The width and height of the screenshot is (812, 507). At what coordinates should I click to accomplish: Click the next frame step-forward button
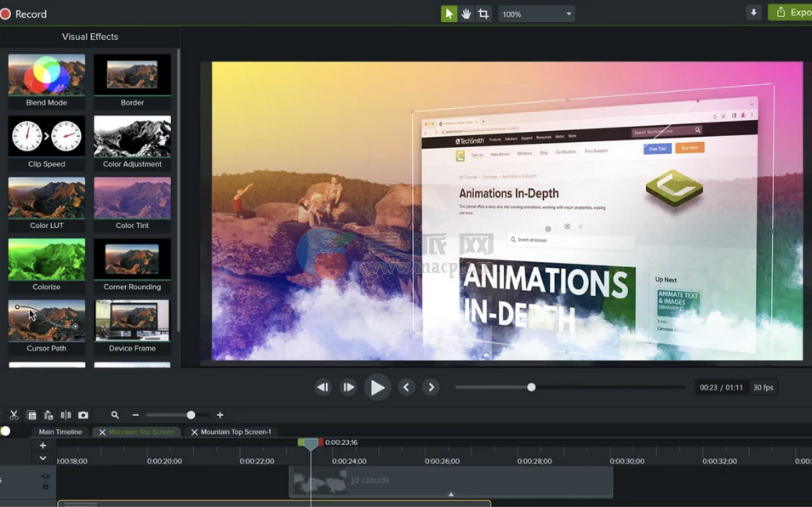pyautogui.click(x=348, y=387)
